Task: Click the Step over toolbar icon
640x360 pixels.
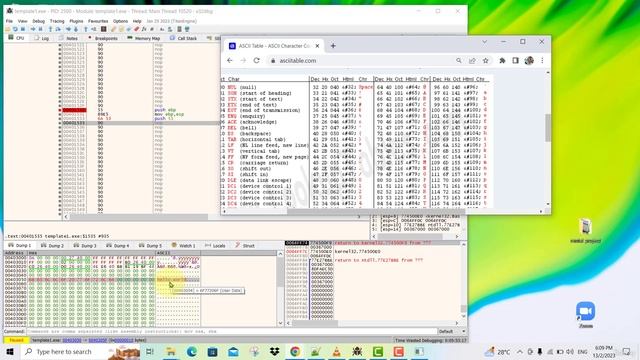Action: [58, 29]
